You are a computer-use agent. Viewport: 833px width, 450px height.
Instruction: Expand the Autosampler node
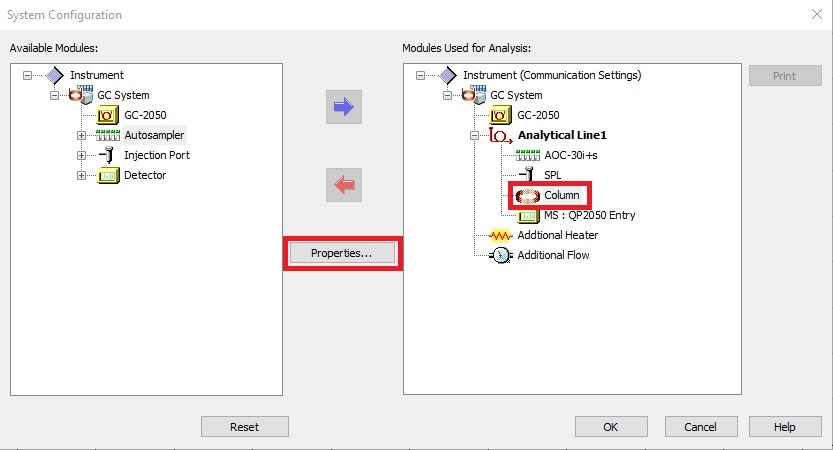click(x=81, y=135)
